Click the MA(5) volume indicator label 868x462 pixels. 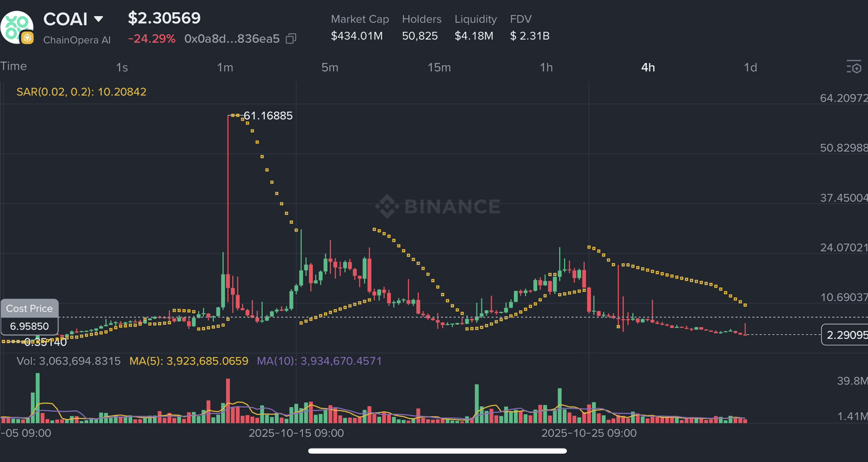pos(189,361)
